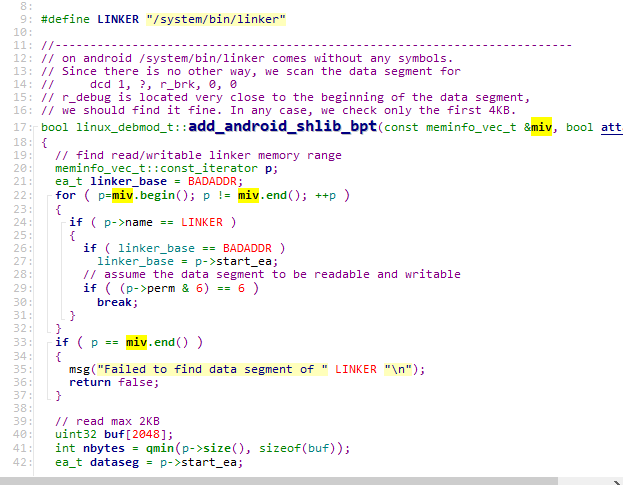The height and width of the screenshot is (485, 623).
Task: Collapse the for loop fold marker at line 22
Action: pos(49,195)
